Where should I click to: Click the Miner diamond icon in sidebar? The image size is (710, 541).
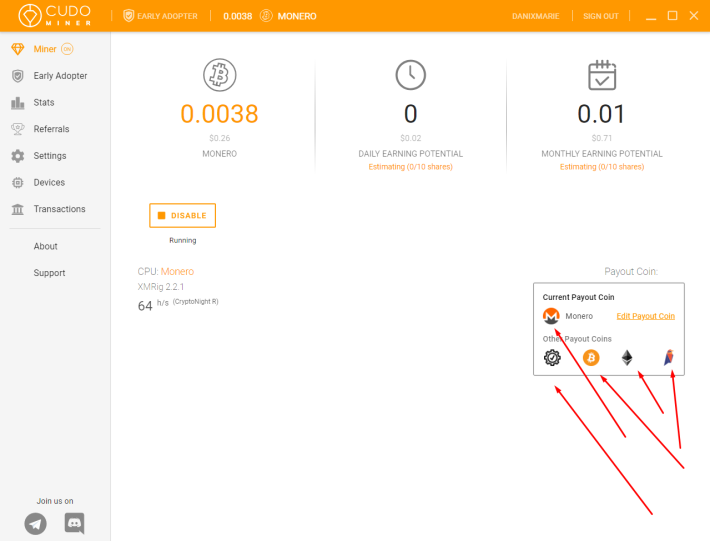pos(18,49)
